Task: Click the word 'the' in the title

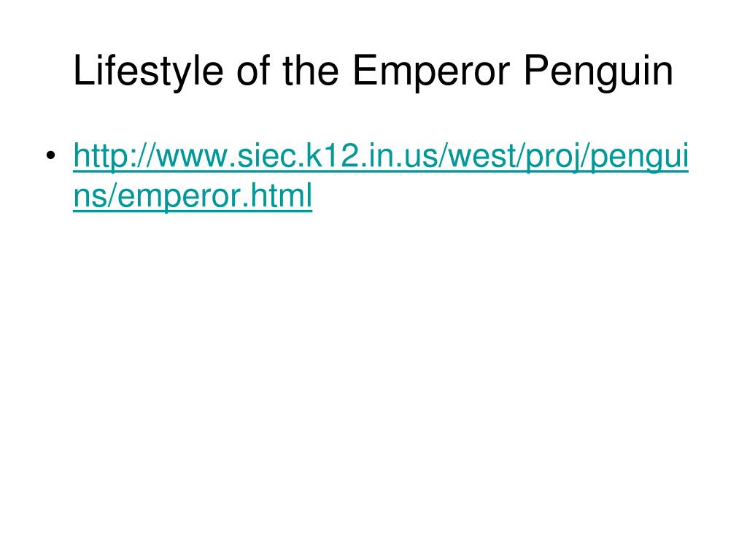Action: 311,71
